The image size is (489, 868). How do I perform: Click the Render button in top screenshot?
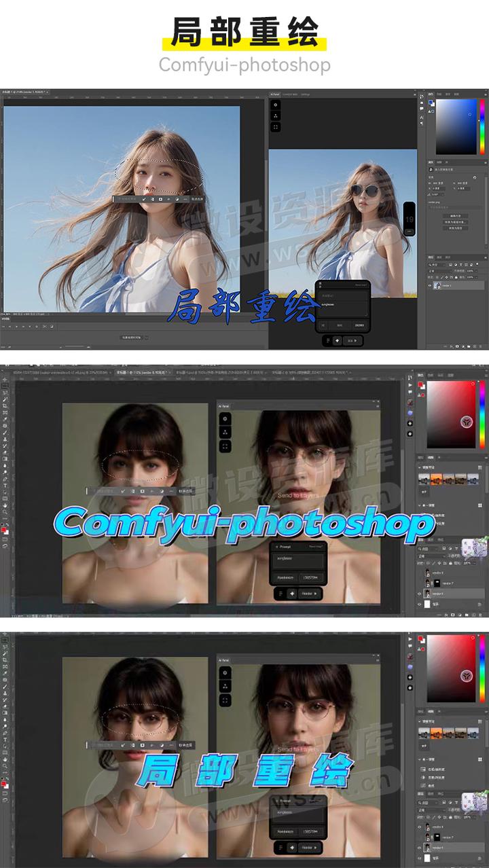(x=352, y=340)
